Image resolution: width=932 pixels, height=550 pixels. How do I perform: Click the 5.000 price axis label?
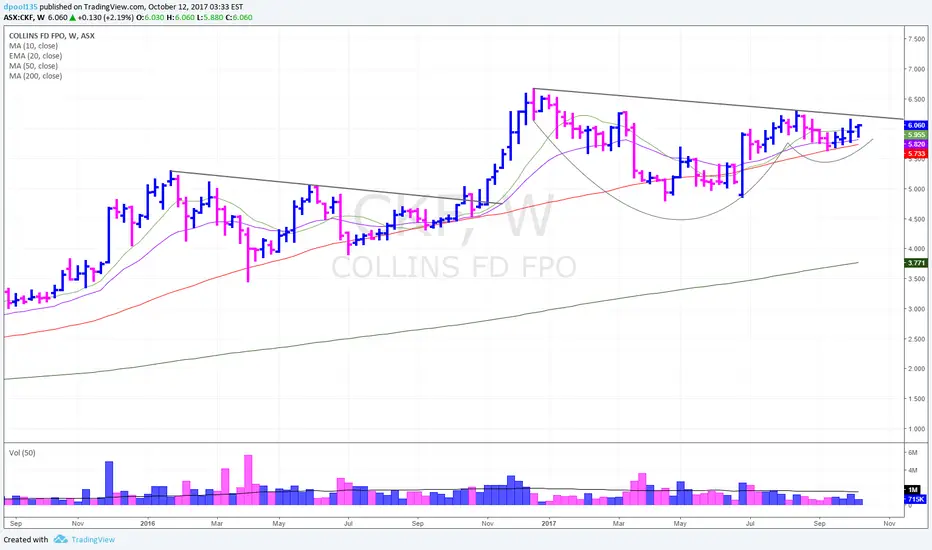click(916, 189)
